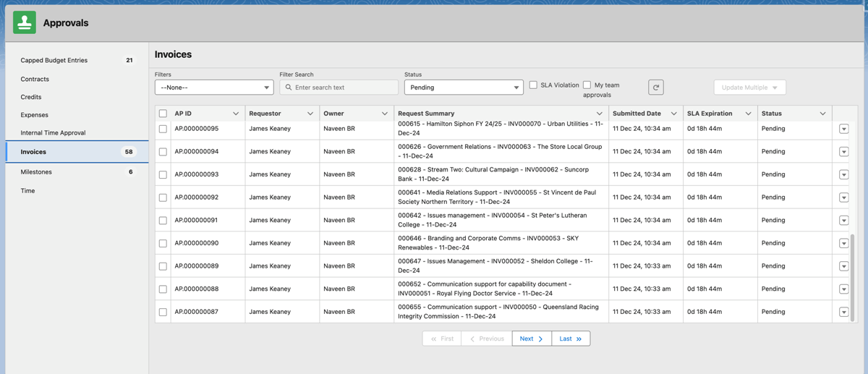Tick checkbox for AP.000000088 row
The width and height of the screenshot is (868, 374).
163,289
